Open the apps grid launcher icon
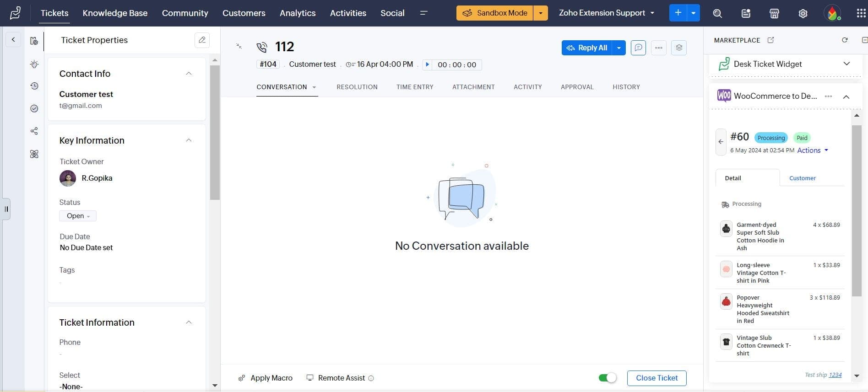Image resolution: width=868 pixels, height=392 pixels. tap(861, 13)
